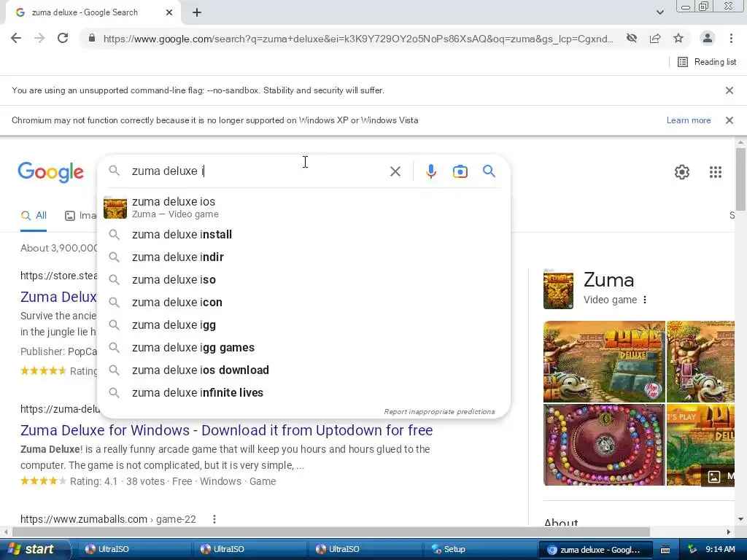Select suggestion 'zuma deluxe indir'
Viewport: 747px width, 560px height.
303,257
